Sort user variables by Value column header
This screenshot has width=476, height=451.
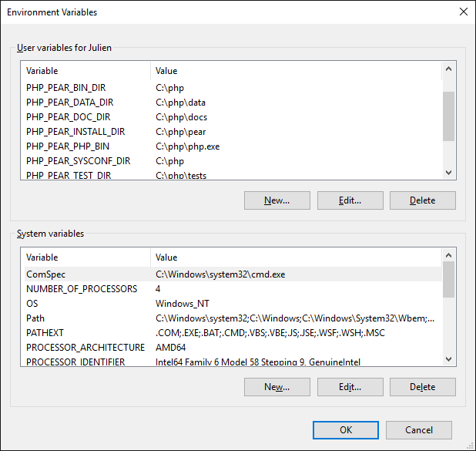[296, 71]
